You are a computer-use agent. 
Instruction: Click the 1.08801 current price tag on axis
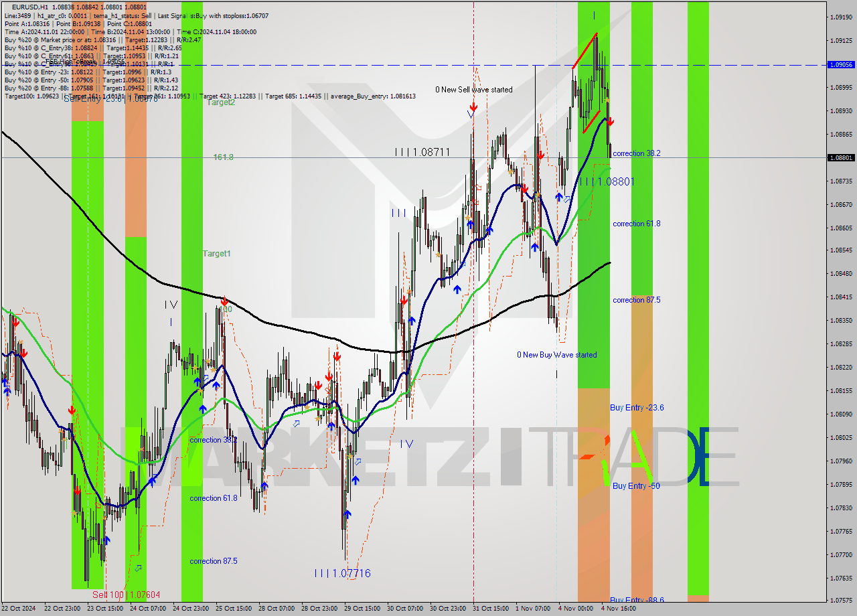click(x=840, y=158)
